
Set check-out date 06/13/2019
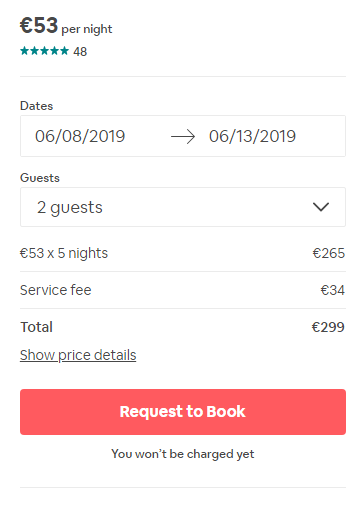coord(252,136)
